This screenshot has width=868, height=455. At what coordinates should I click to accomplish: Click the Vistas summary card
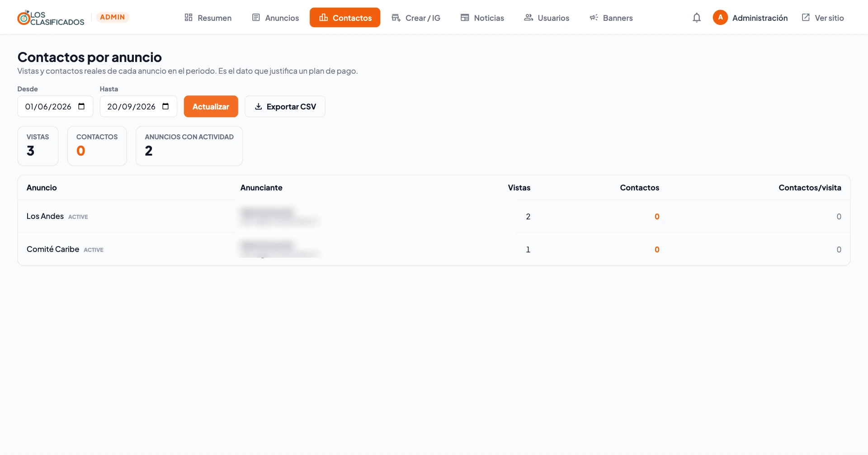38,146
